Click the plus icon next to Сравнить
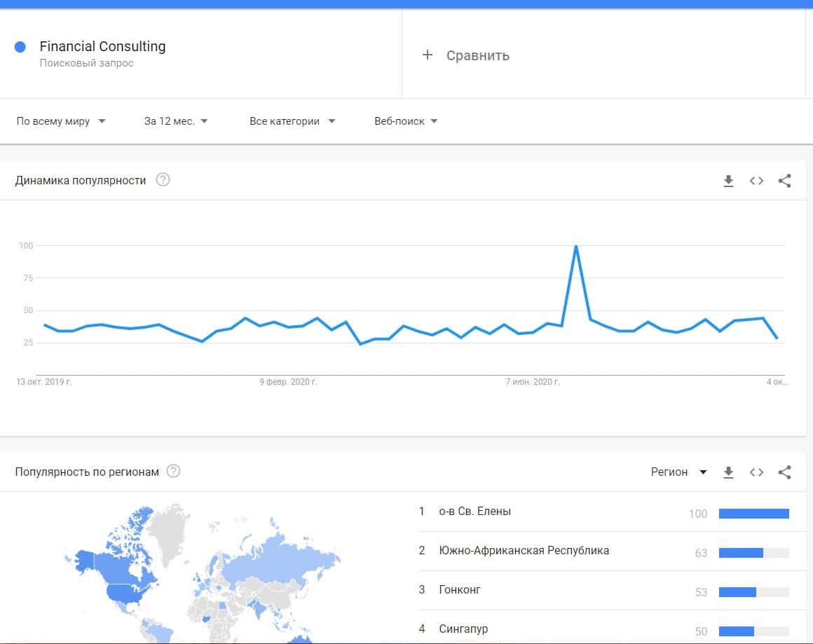813x644 pixels. [428, 55]
